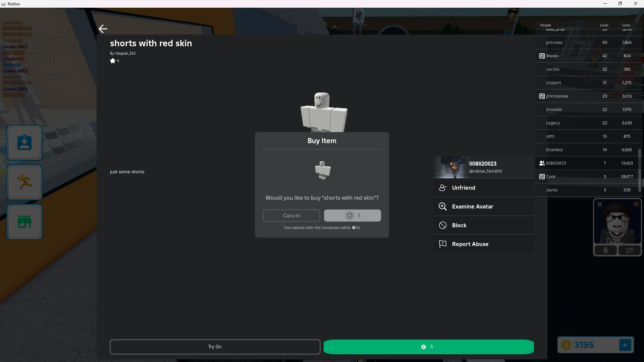The width and height of the screenshot is (644, 362).
Task: Click the premium badge next to Cook
Action: click(x=542, y=177)
